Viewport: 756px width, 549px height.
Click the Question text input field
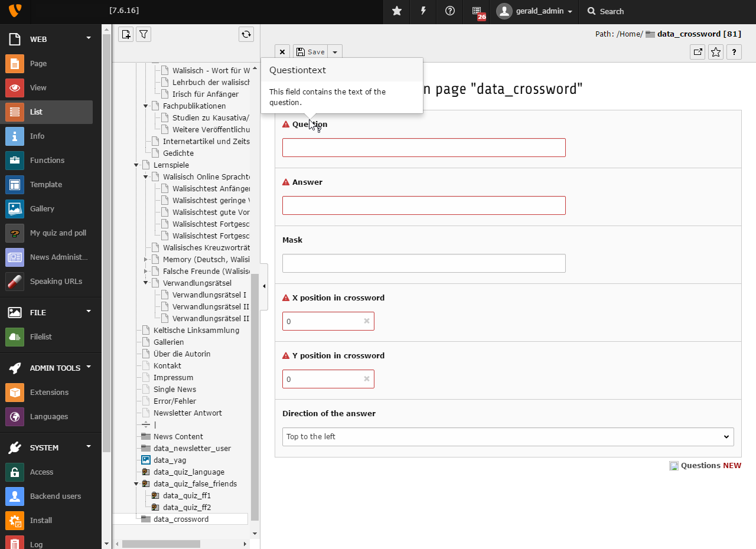coord(423,148)
